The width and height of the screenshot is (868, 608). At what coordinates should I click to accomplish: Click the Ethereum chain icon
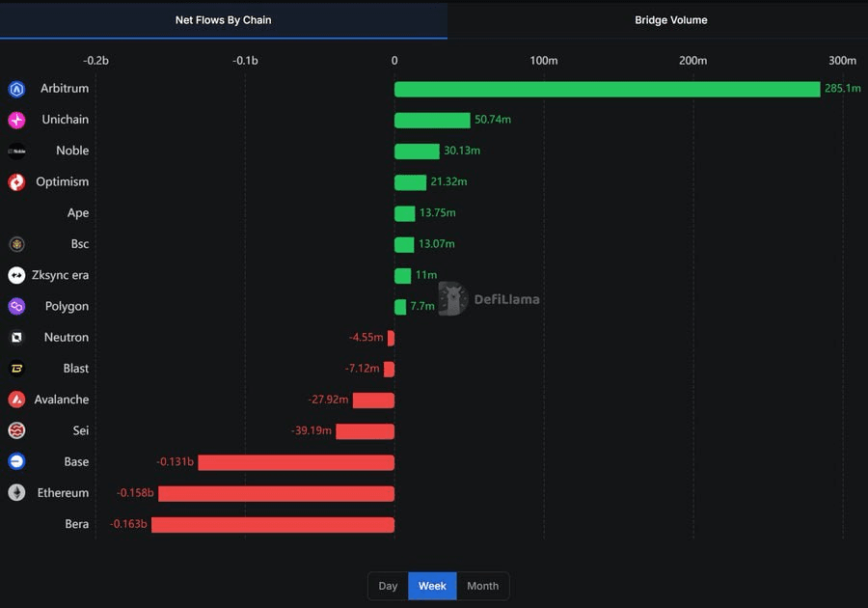click(16, 493)
